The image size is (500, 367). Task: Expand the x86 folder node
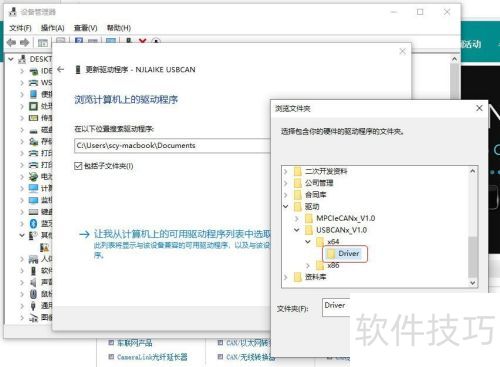308,265
